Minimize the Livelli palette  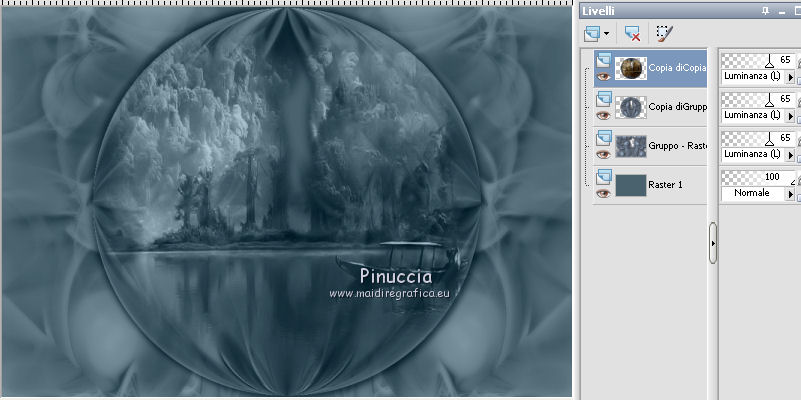click(x=782, y=11)
